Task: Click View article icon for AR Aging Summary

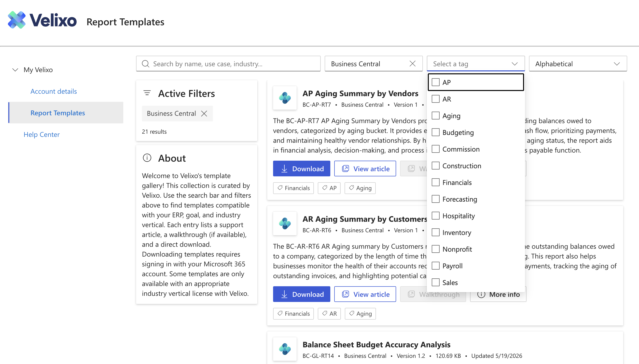Action: (345, 294)
